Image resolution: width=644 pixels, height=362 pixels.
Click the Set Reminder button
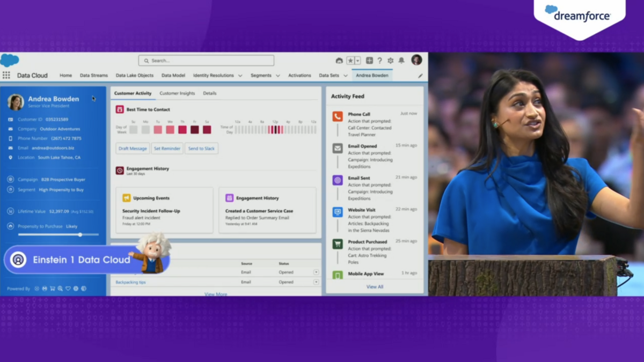[167, 149]
